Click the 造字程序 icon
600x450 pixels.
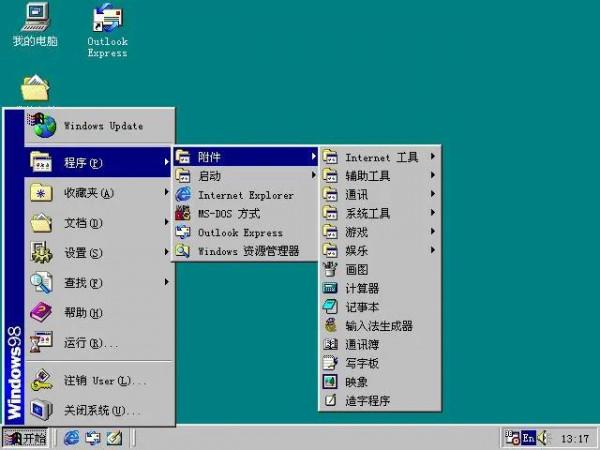(x=330, y=400)
